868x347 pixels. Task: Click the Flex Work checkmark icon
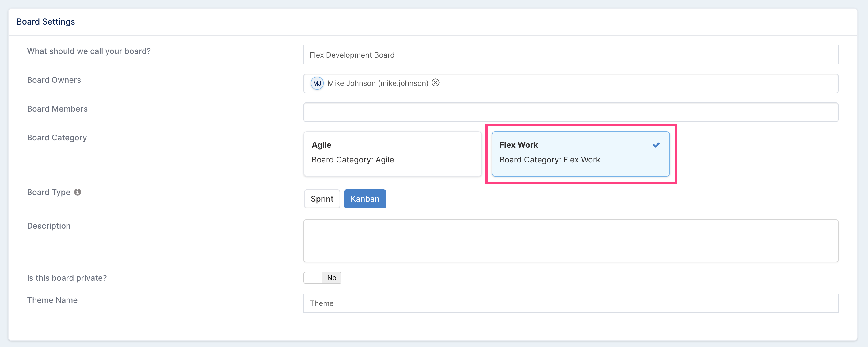(x=656, y=145)
